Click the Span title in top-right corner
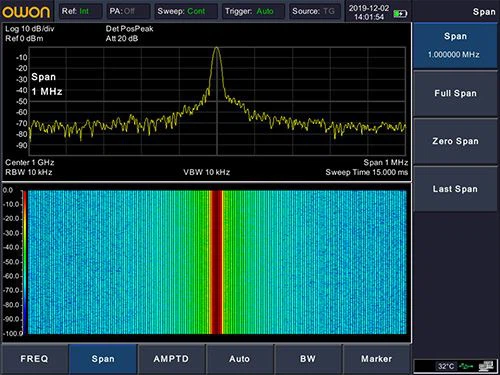 [484, 12]
